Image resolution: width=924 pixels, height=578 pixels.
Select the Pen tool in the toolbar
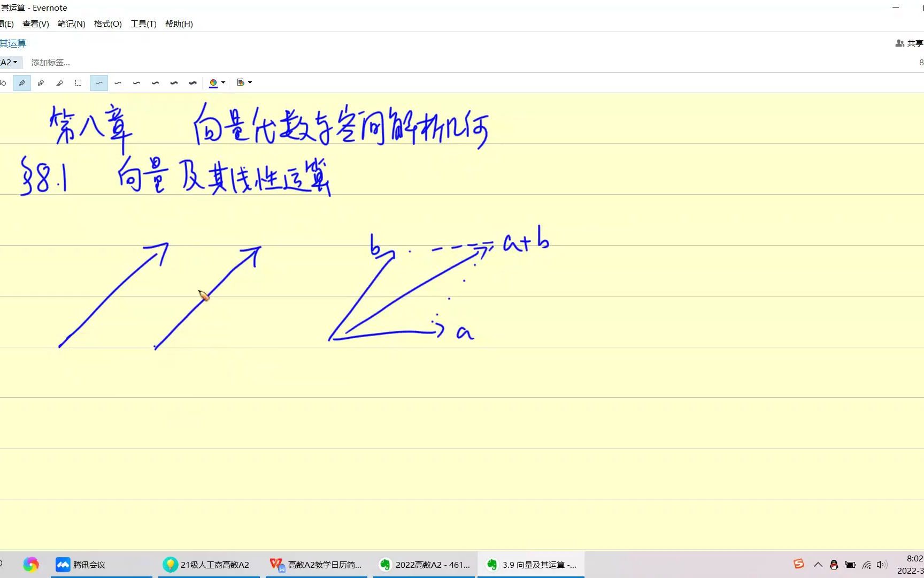[x=22, y=82]
